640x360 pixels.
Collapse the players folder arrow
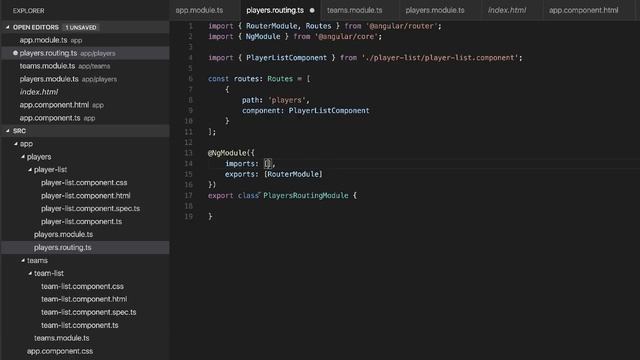pos(23,157)
